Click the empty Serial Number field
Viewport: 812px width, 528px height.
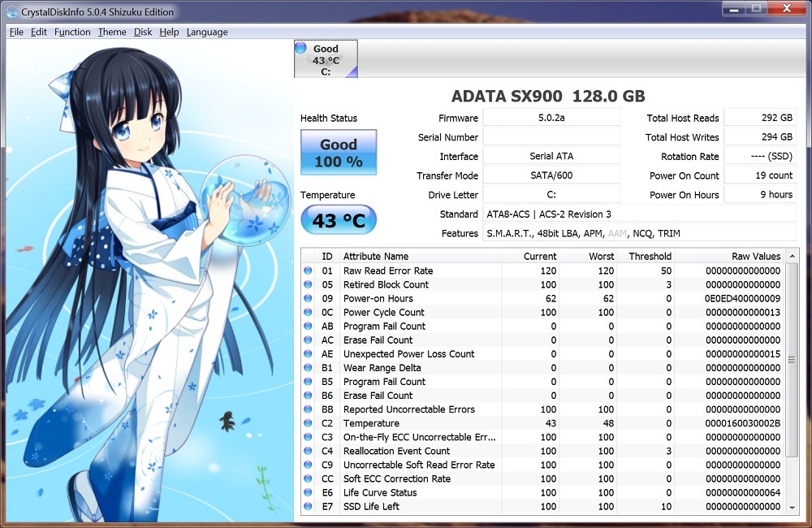(551, 136)
